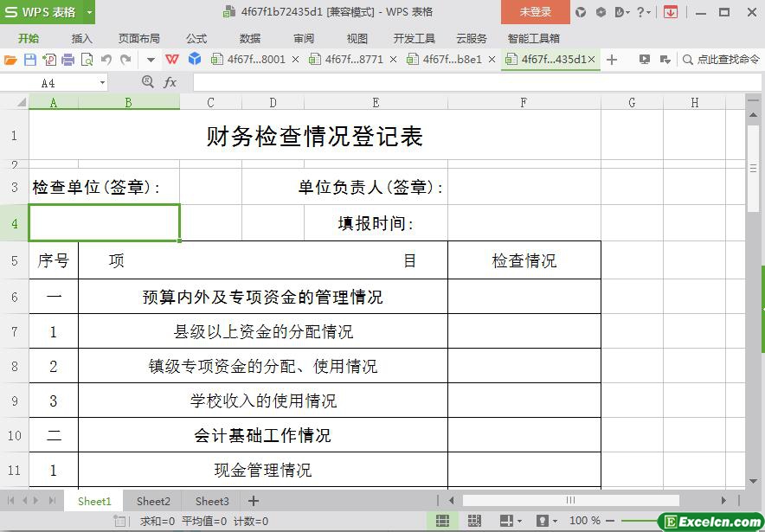Open the 智能工具箱 ribbon tab
765x532 pixels.
point(533,39)
